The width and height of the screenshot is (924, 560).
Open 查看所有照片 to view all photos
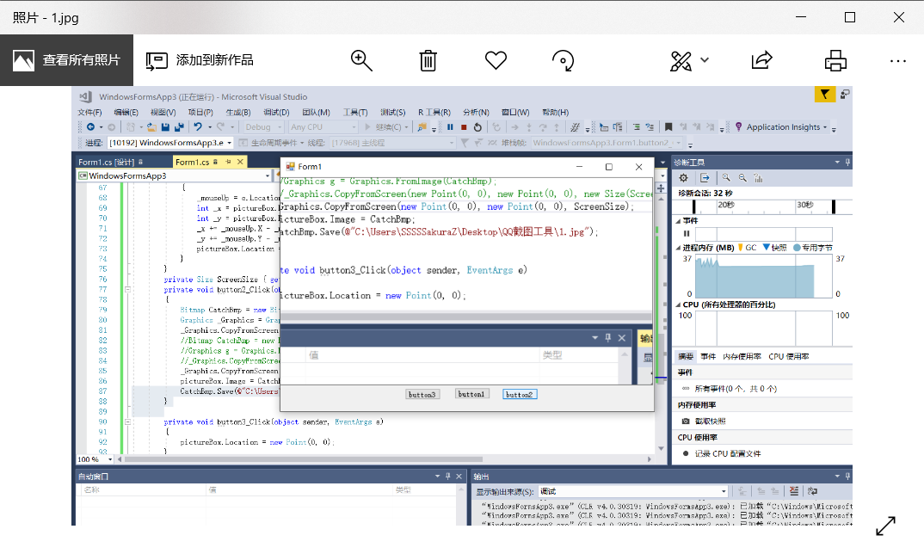[66, 60]
